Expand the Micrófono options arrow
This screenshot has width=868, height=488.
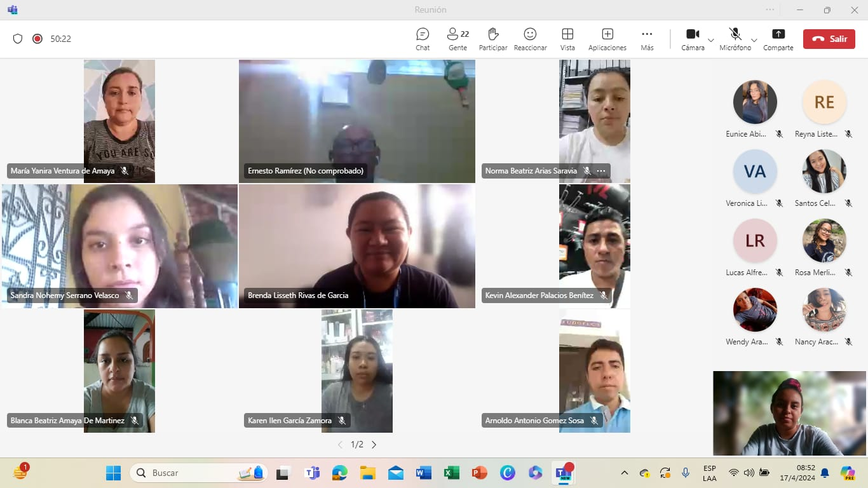754,40
